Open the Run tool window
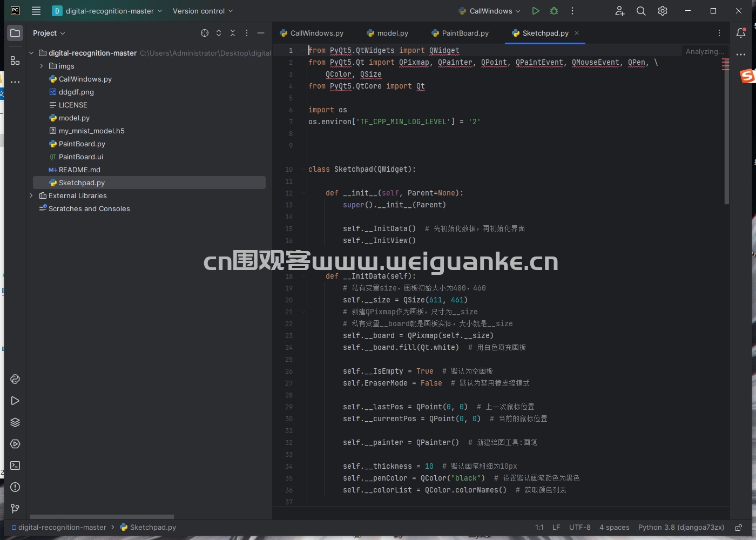The image size is (756, 540). (15, 401)
